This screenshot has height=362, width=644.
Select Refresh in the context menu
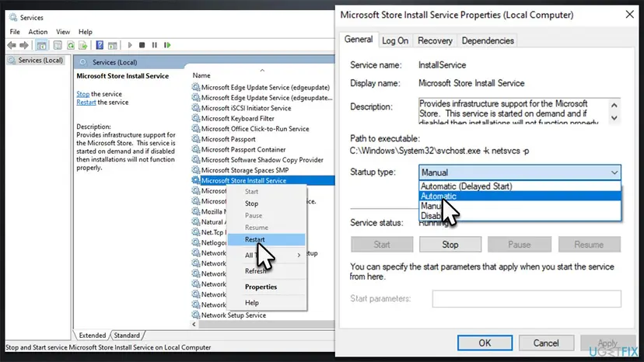[x=266, y=271]
